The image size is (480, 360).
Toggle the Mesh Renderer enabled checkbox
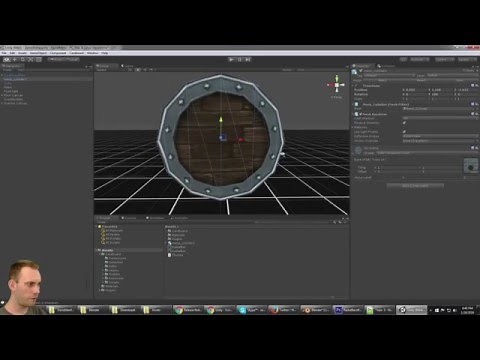click(360, 114)
